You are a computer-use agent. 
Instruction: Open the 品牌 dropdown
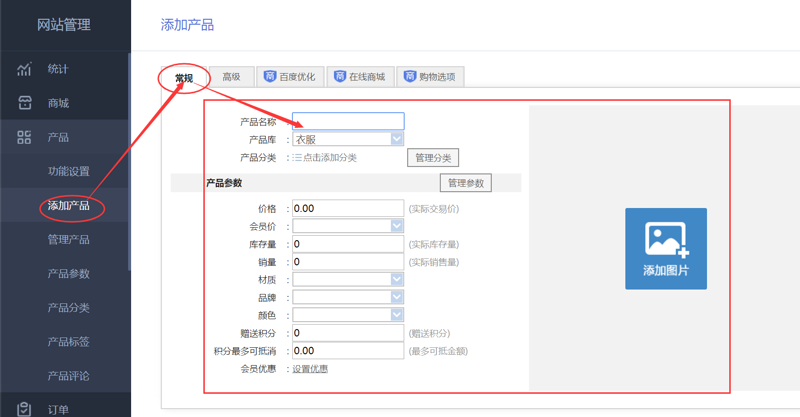click(348, 297)
